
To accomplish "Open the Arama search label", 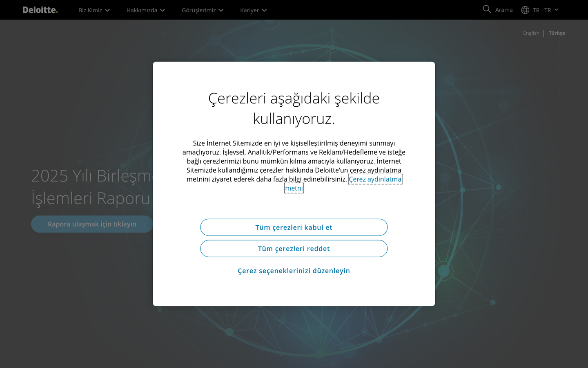I will tap(504, 10).
